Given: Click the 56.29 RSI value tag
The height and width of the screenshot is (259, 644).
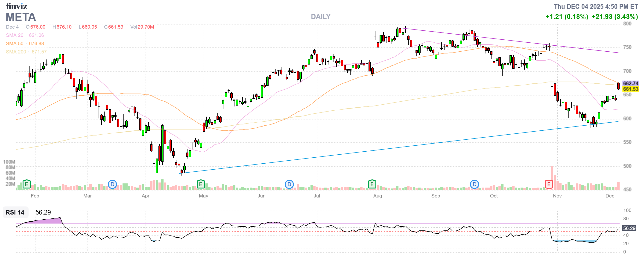Looking at the screenshot, I should 629,228.
